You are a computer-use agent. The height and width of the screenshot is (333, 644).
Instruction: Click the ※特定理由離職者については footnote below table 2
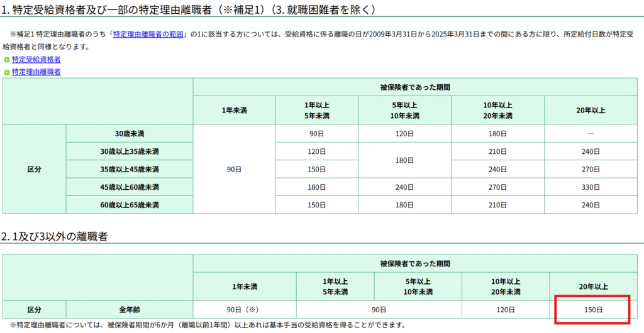tap(208, 325)
